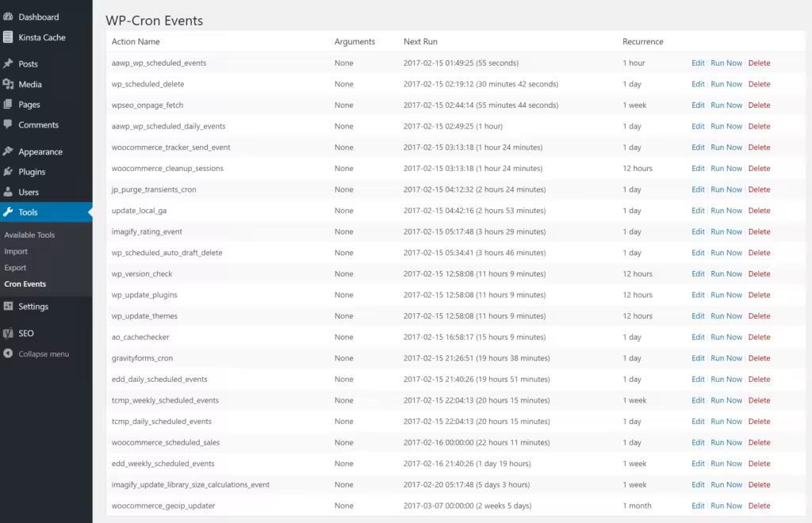
Task: Open the Dashboard gauge icon
Action: tap(8, 17)
